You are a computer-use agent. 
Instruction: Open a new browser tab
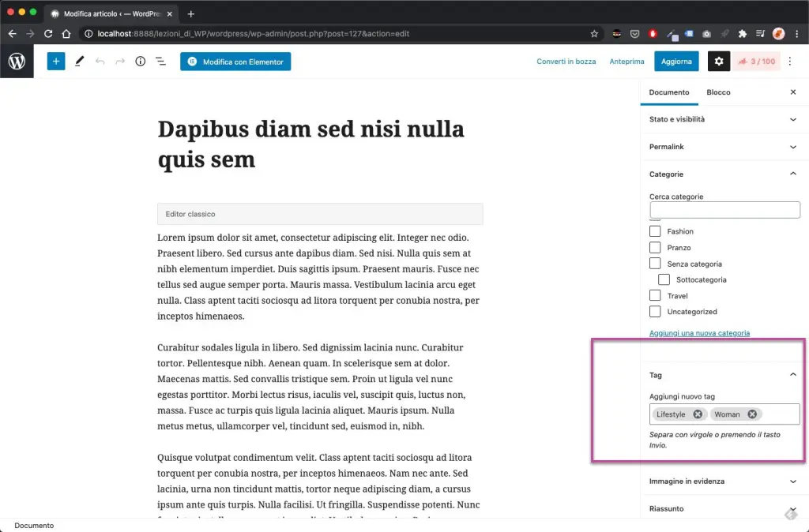(191, 14)
